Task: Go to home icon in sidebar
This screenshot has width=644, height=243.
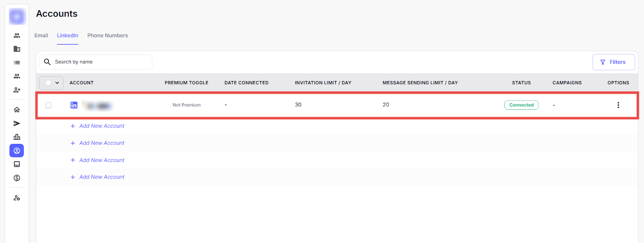Action: 17,110
